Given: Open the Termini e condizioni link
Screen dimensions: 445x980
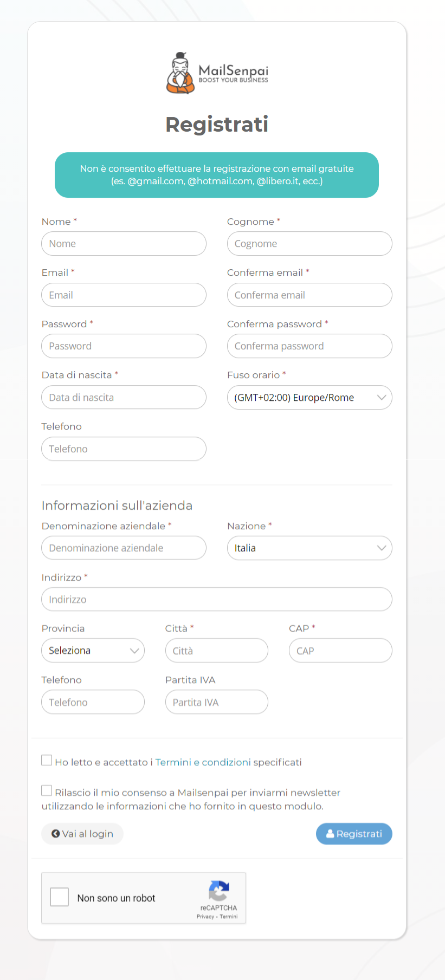Looking at the screenshot, I should tap(203, 762).
